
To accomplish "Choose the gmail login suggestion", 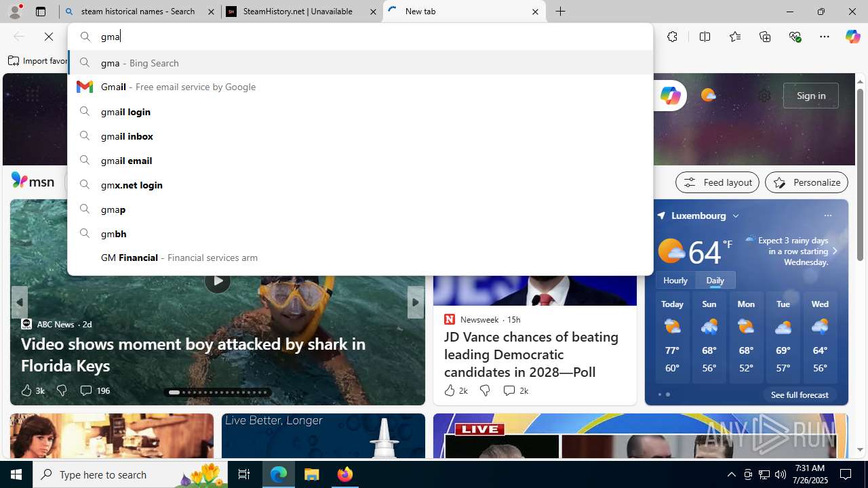I will click(x=360, y=111).
